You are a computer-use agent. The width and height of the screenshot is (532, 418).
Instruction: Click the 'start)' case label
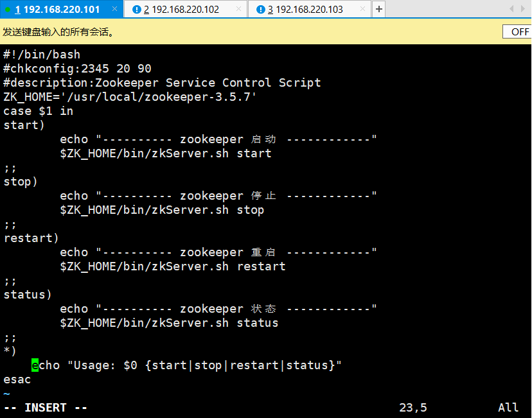click(24, 125)
